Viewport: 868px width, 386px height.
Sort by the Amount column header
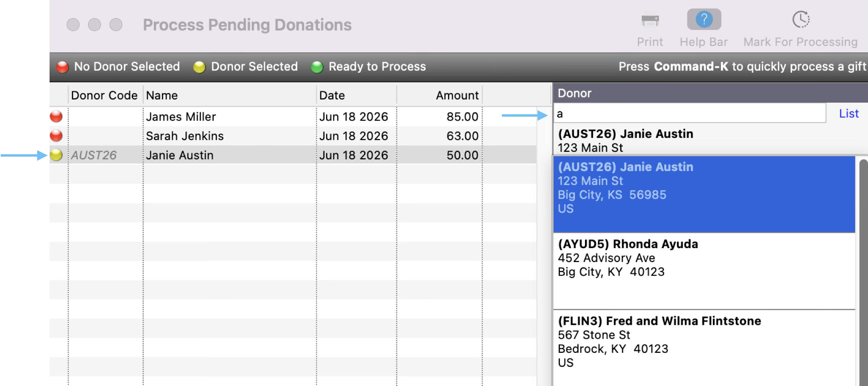point(439,95)
